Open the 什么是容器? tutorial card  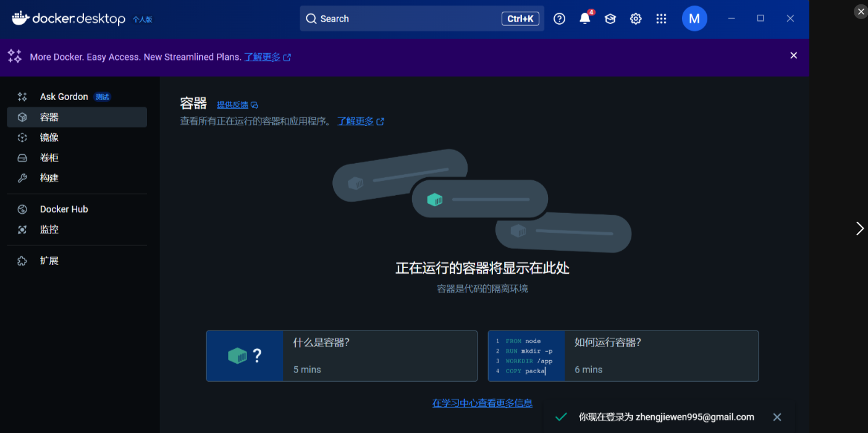tap(342, 356)
